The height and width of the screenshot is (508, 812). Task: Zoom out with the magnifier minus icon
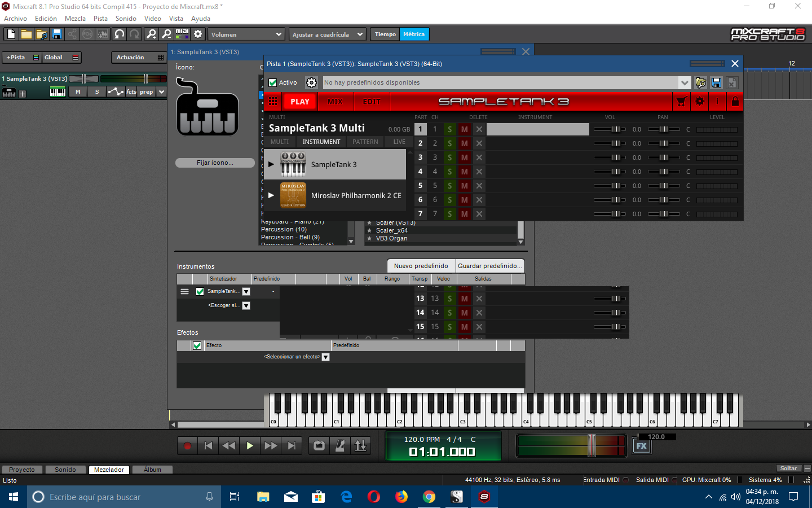pos(166,34)
